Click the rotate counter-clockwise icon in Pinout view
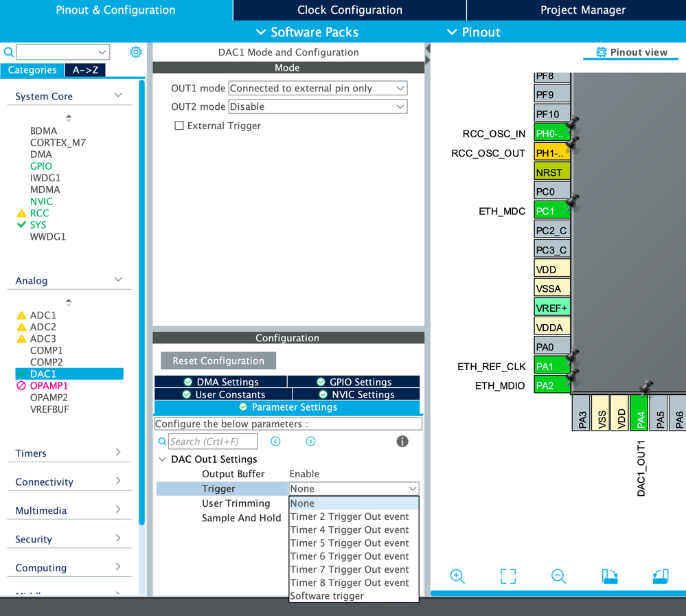686x616 pixels. pyautogui.click(x=661, y=576)
